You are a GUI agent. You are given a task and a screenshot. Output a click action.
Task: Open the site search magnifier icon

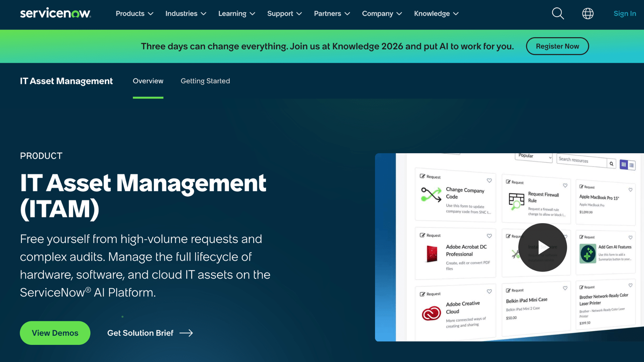[x=558, y=13]
